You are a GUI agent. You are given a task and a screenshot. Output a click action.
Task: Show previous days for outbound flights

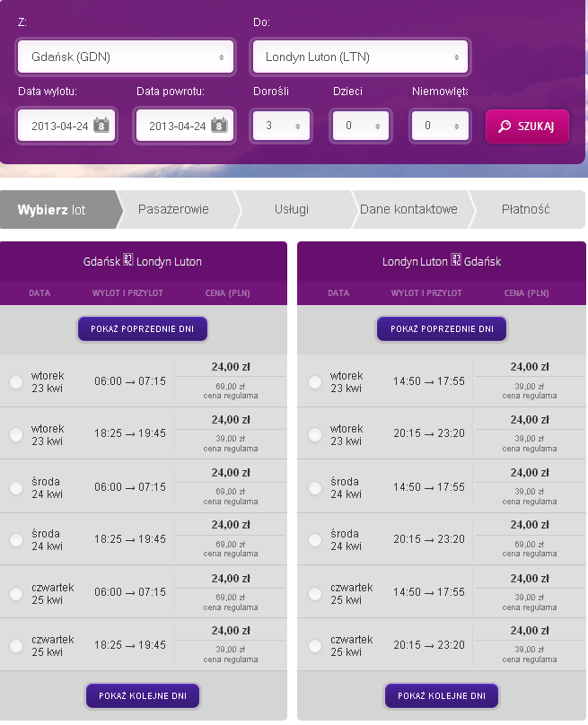pos(143,328)
